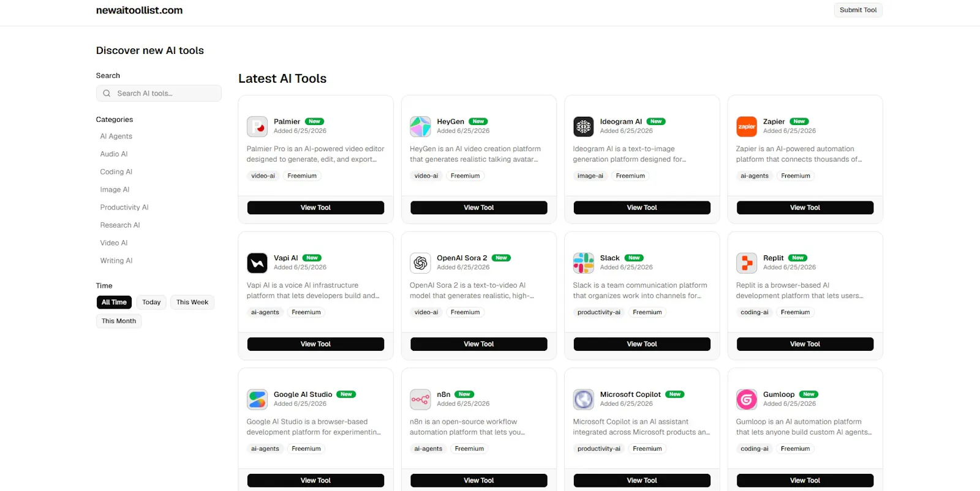Click the Vapi AI logo icon
This screenshot has height=491, width=980.
pyautogui.click(x=257, y=263)
